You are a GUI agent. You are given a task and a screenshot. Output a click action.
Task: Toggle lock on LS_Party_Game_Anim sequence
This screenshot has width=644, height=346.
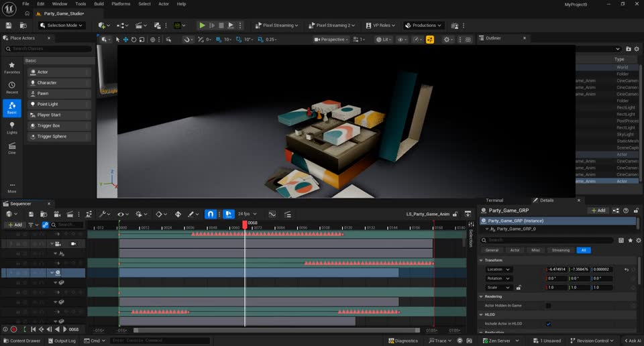click(455, 214)
